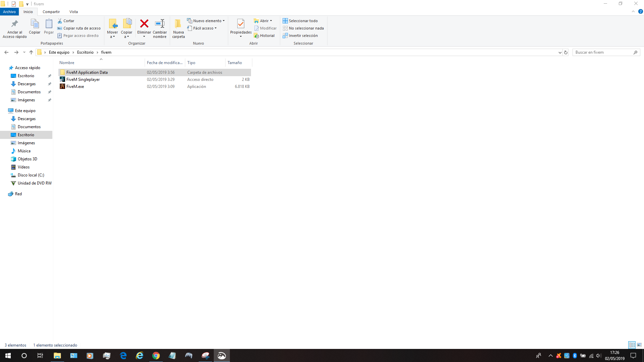Open Task View in taskbar
This screenshot has width=644, height=362.
[x=40, y=356]
